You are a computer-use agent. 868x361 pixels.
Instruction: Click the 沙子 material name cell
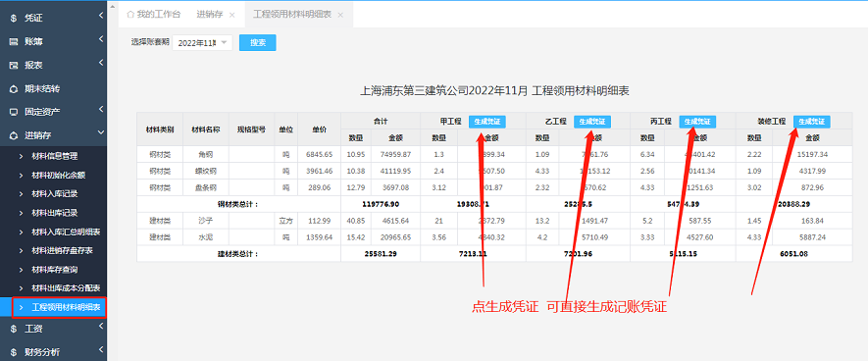click(206, 221)
